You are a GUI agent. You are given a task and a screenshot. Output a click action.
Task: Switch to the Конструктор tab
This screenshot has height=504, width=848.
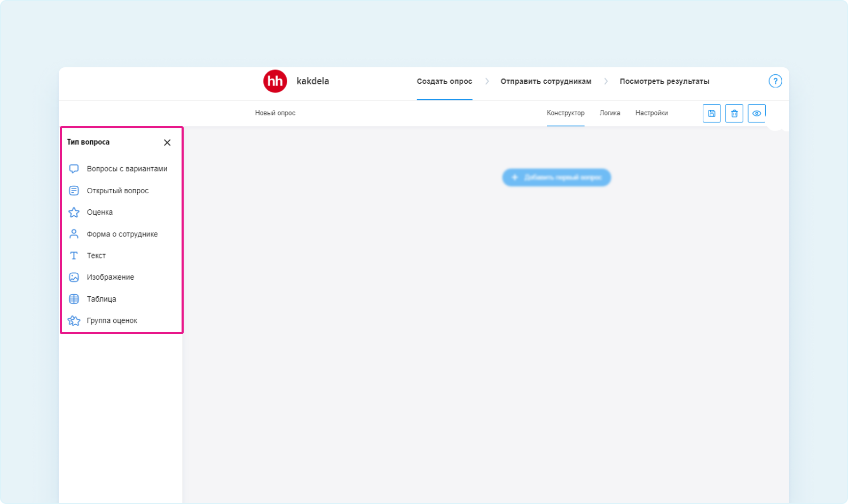[566, 113]
